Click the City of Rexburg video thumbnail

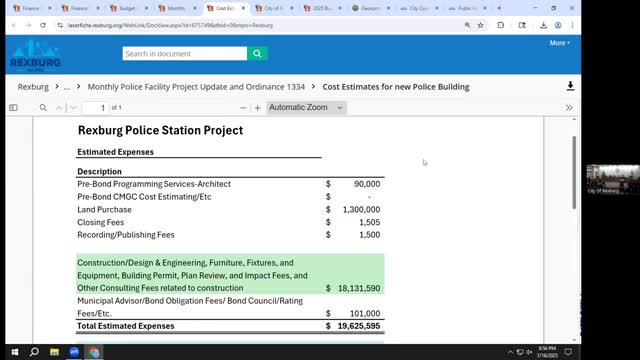coord(613,179)
